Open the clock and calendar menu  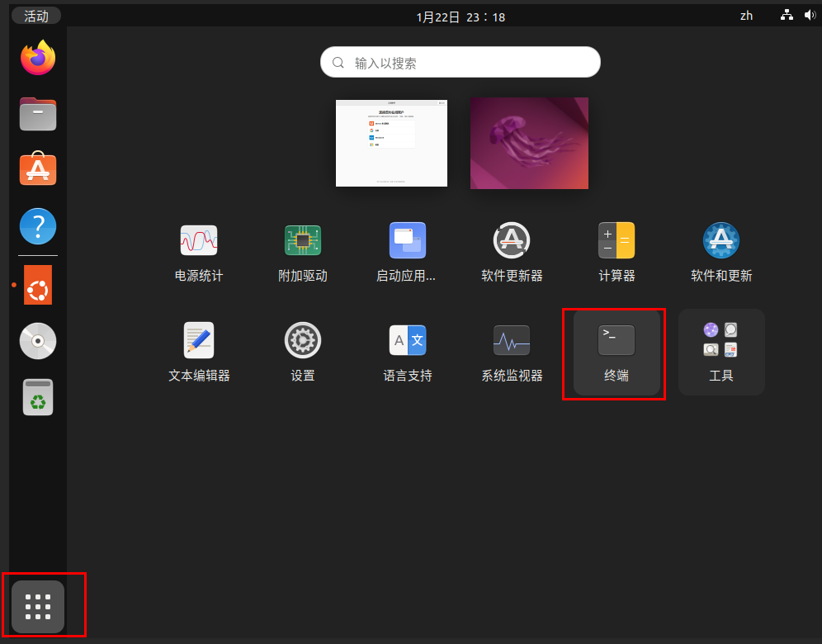[461, 17]
